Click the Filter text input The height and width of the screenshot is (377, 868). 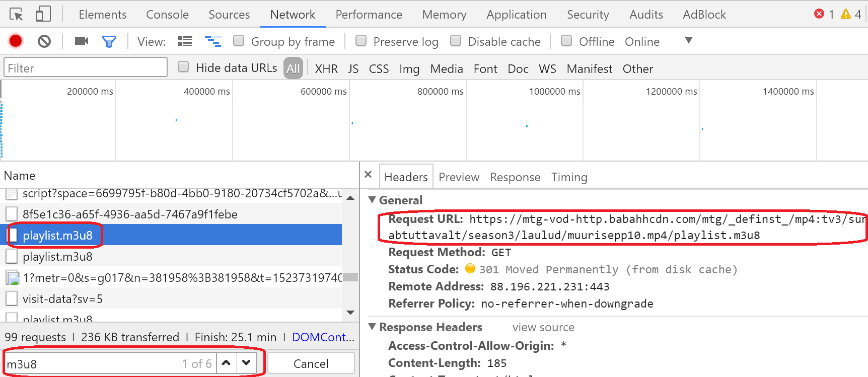pyautogui.click(x=86, y=67)
